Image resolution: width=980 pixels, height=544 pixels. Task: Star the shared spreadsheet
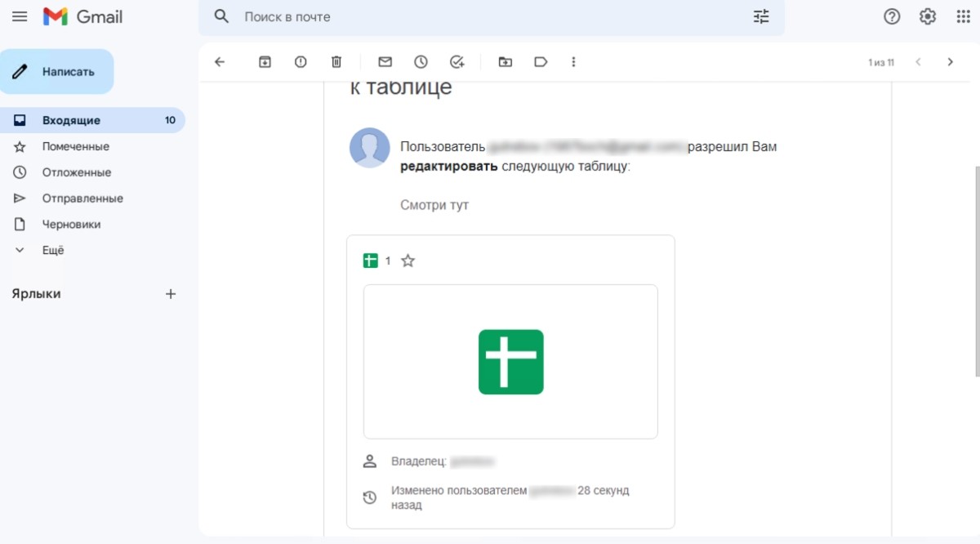click(x=408, y=261)
